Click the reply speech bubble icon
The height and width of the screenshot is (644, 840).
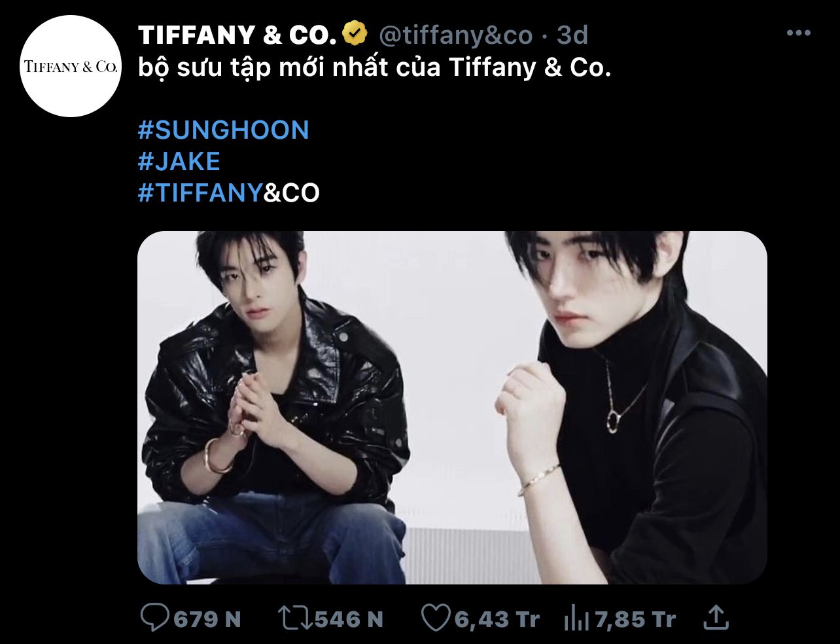coord(156,618)
